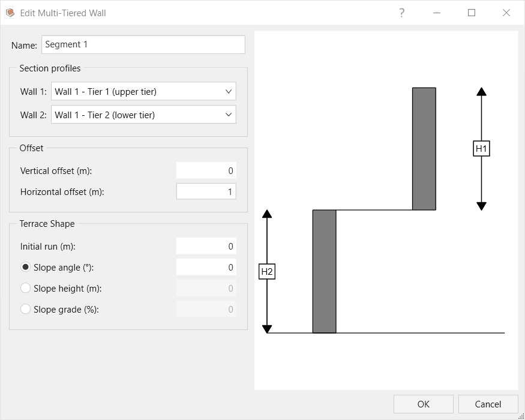Click the Offset group label
This screenshot has height=420, width=525.
[x=31, y=148]
